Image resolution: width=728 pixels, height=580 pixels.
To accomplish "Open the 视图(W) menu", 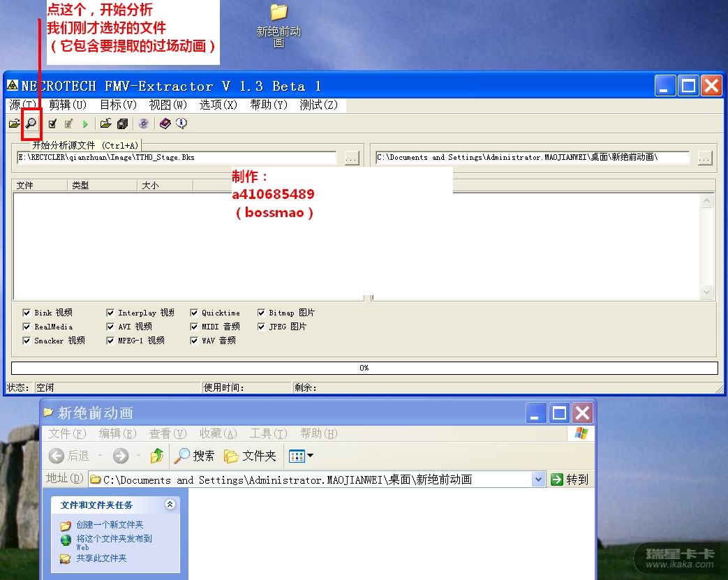I will tap(168, 105).
